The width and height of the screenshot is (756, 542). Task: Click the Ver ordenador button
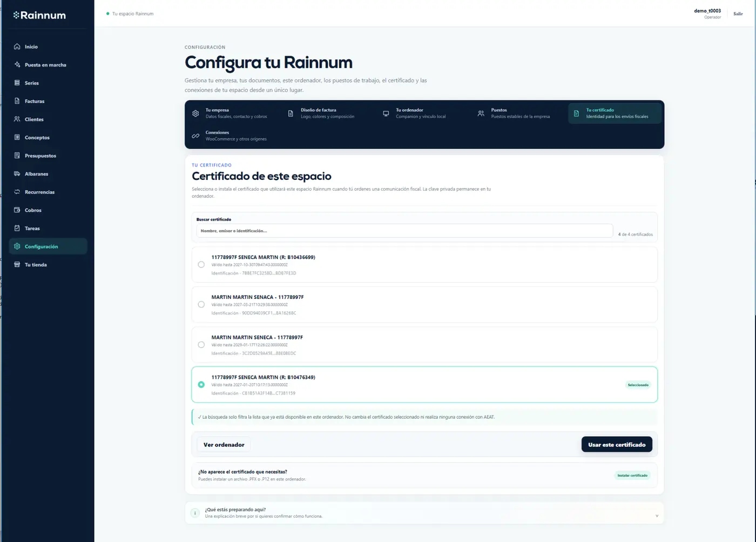pos(224,445)
